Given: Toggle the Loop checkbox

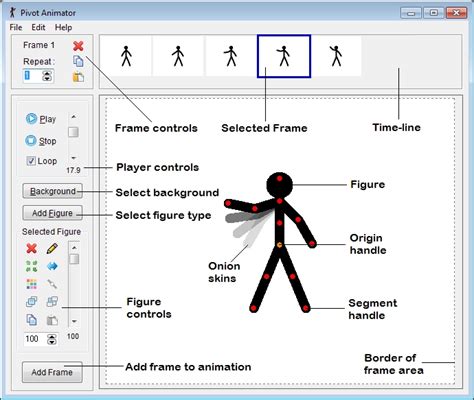Looking at the screenshot, I should click(x=31, y=161).
